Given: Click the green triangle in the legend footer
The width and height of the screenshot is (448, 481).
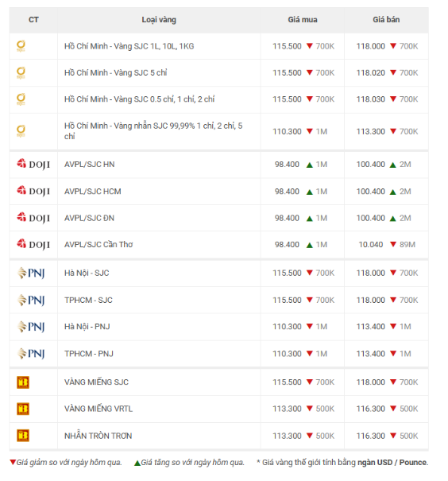Looking at the screenshot, I should click(x=137, y=463).
